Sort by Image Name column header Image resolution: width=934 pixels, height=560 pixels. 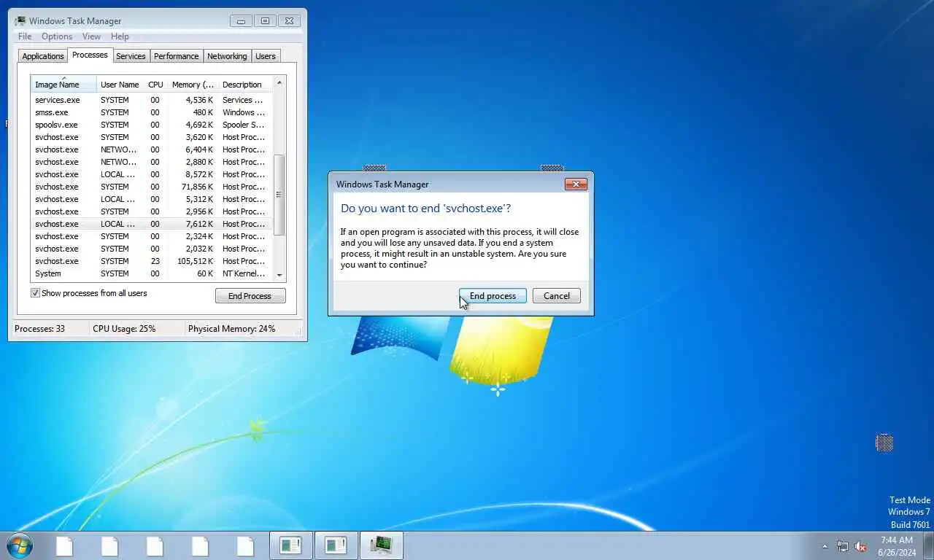(63, 85)
